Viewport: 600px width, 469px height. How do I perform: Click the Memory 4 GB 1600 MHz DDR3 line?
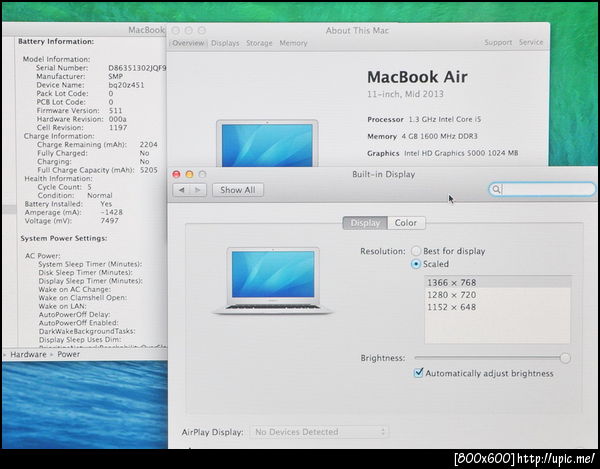[422, 136]
